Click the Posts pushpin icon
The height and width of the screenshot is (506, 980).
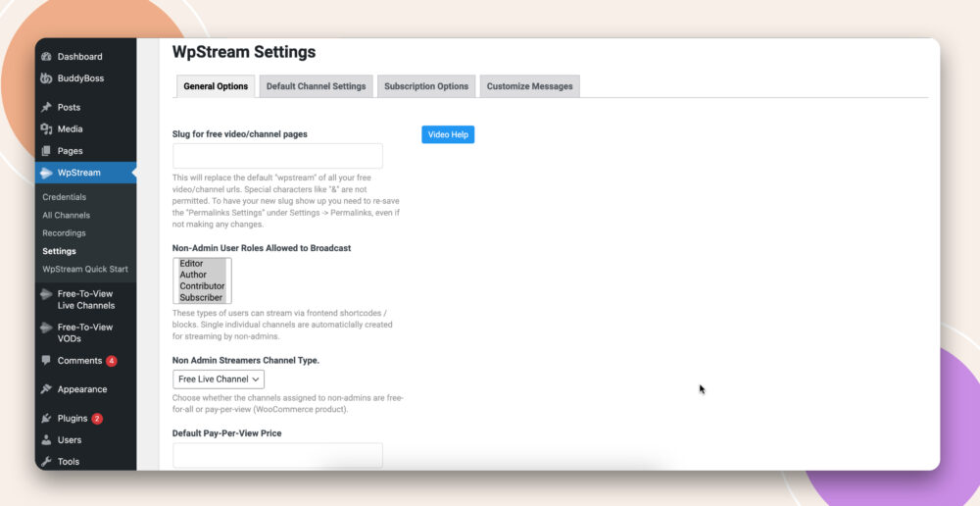[46, 108]
